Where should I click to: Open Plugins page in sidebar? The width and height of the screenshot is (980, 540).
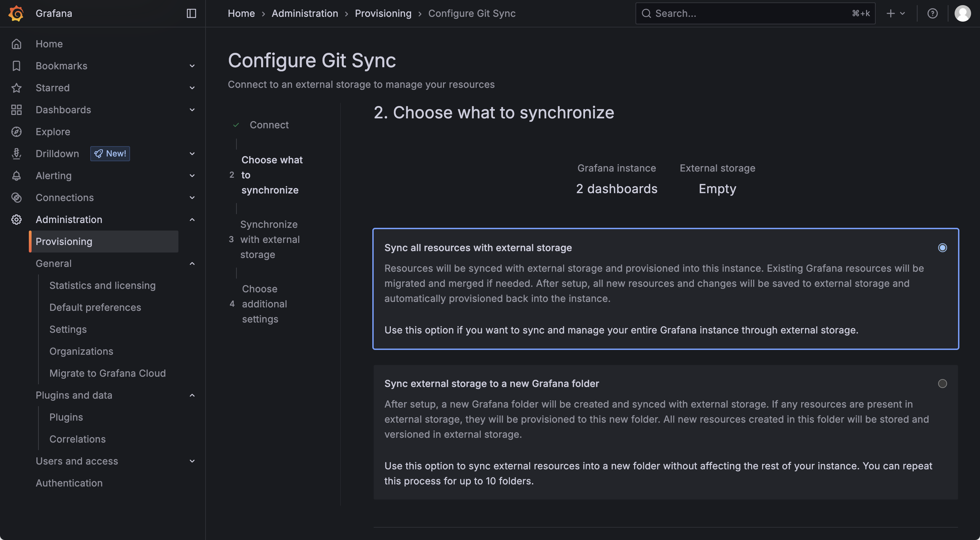tap(66, 417)
